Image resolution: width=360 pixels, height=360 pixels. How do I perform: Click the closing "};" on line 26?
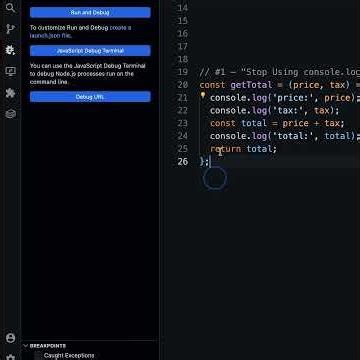pyautogui.click(x=204, y=162)
